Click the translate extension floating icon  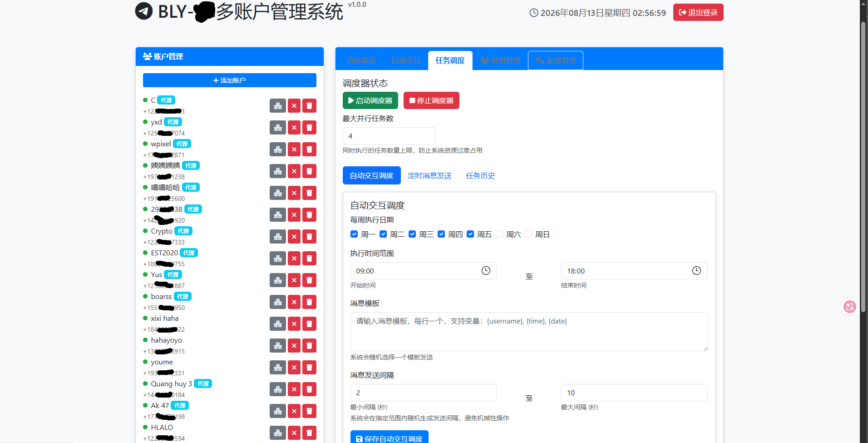[849, 307]
